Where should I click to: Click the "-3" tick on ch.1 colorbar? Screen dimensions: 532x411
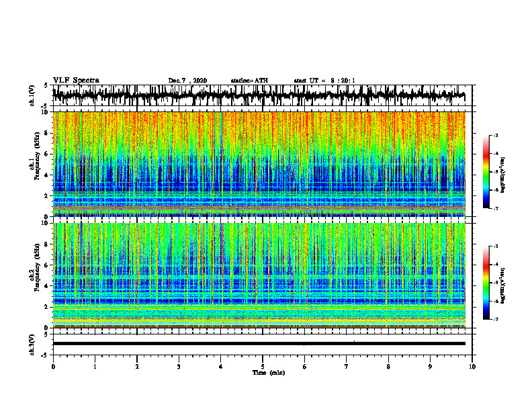click(496, 136)
